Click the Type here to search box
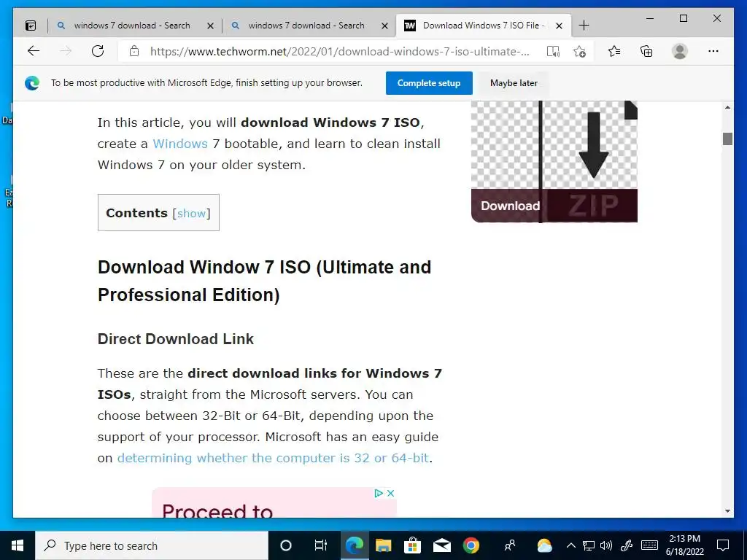 pyautogui.click(x=152, y=545)
